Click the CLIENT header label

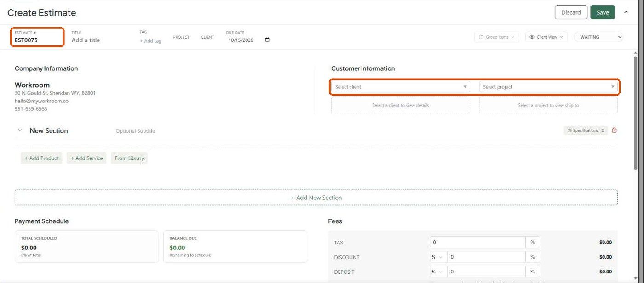click(207, 37)
